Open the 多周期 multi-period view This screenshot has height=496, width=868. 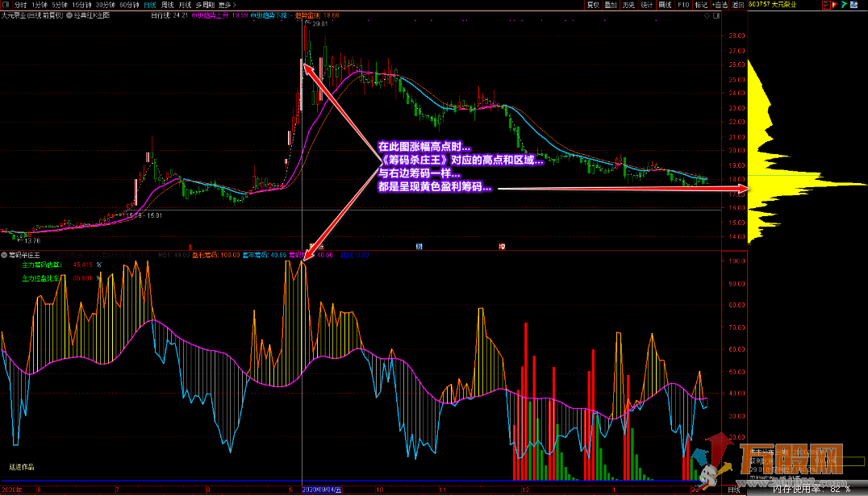(x=206, y=4)
